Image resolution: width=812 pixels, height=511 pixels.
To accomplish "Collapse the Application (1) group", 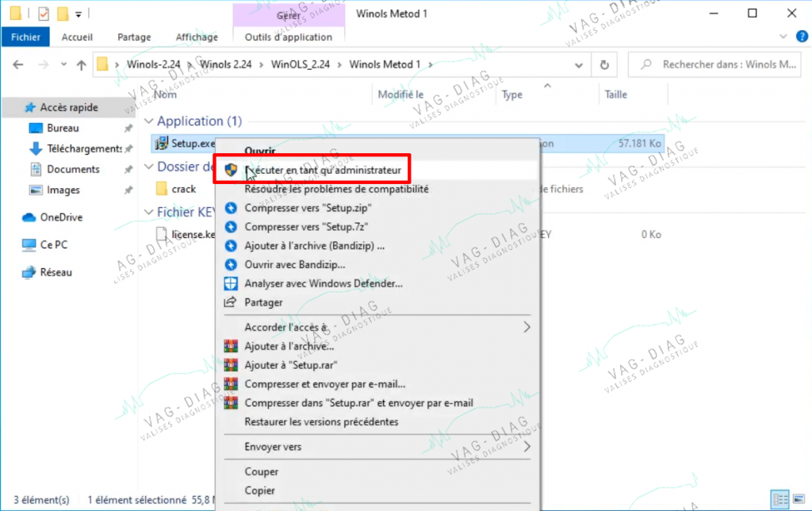I will tap(148, 121).
